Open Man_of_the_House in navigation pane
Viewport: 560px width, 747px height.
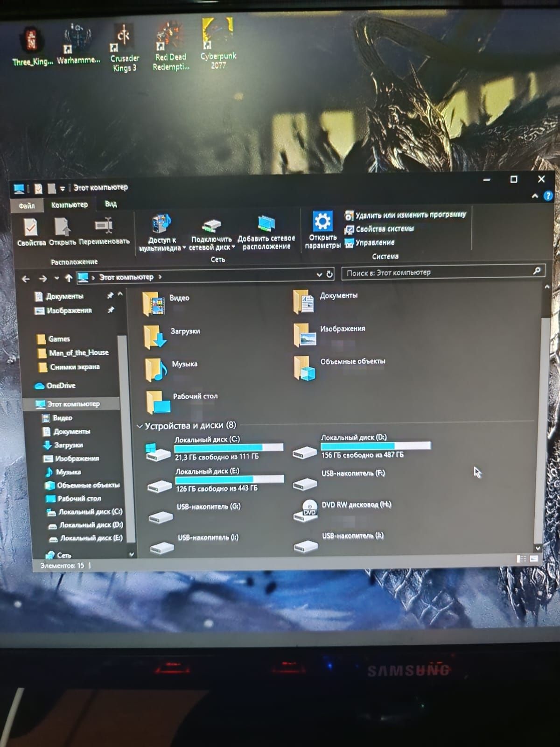(73, 353)
